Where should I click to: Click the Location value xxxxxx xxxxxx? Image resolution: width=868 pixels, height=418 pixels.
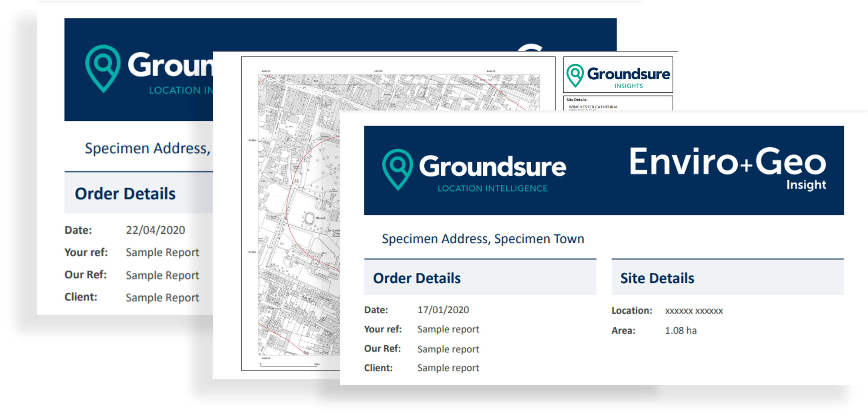click(694, 311)
